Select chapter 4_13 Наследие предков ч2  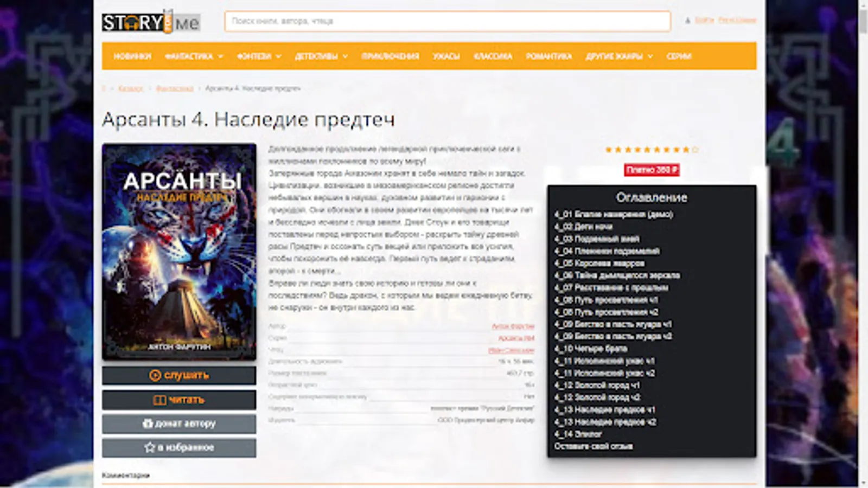point(605,422)
